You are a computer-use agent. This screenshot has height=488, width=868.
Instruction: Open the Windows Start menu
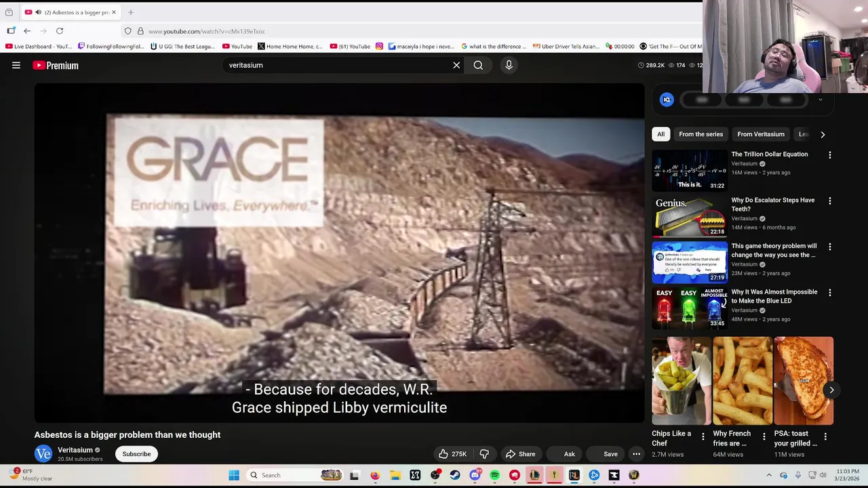click(x=234, y=475)
